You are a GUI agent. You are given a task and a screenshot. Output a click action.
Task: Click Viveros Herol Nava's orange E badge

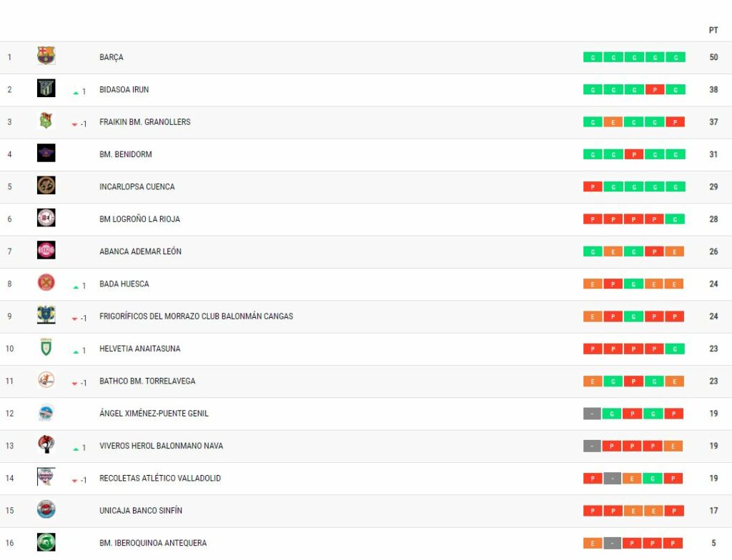(x=673, y=446)
